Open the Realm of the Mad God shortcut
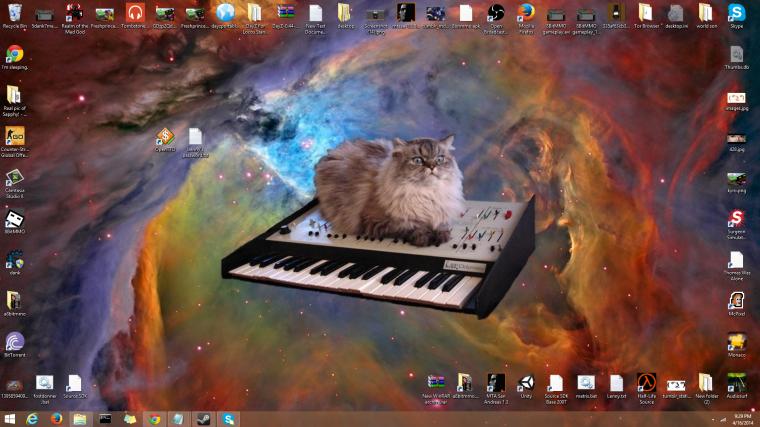Screen dimensions: 760x427 click(74, 18)
